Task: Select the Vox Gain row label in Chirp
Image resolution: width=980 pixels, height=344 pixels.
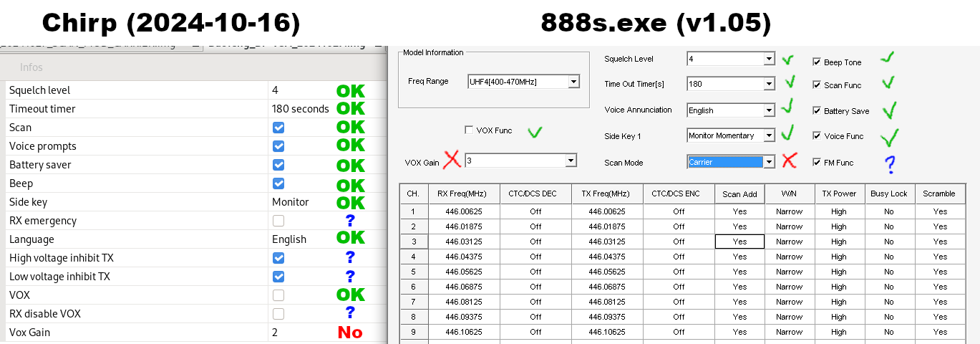Action: pos(30,333)
